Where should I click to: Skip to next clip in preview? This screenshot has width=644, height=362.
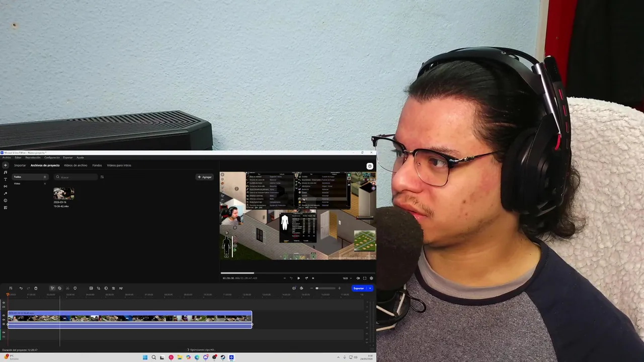[x=313, y=278]
